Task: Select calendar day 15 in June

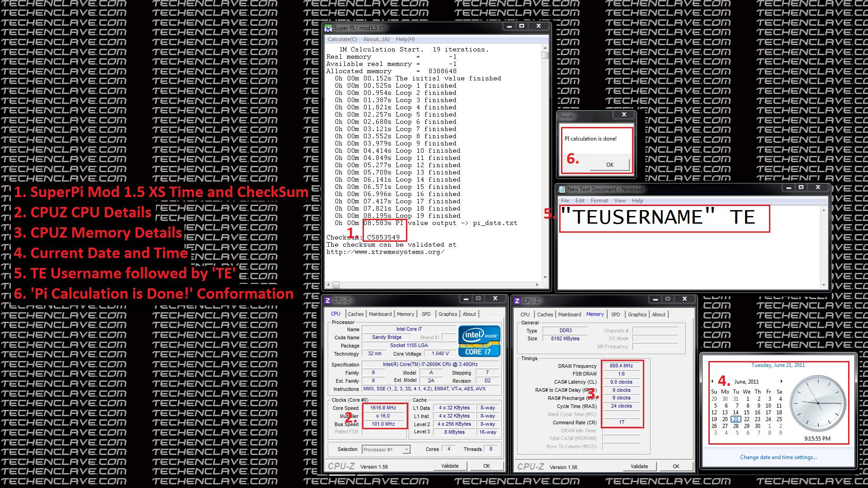Action: coord(746,413)
